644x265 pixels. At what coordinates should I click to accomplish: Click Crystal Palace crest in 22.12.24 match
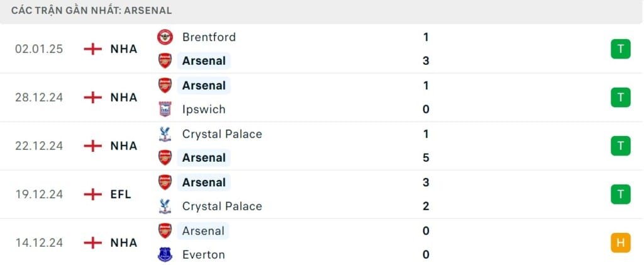165,134
